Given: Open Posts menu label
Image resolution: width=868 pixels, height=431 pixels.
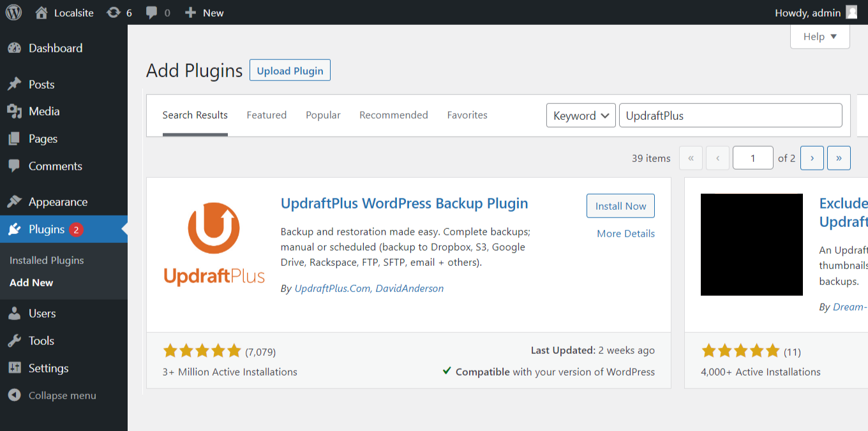Looking at the screenshot, I should pos(41,84).
